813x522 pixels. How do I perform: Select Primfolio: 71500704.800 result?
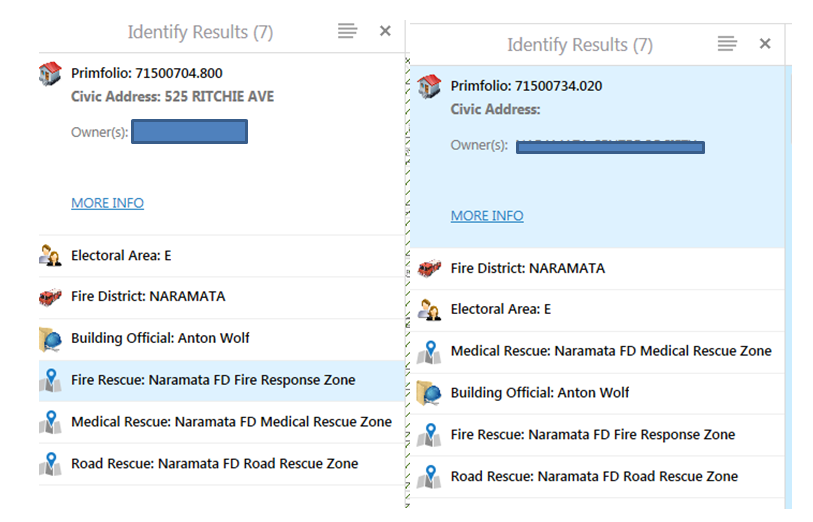pos(147,73)
